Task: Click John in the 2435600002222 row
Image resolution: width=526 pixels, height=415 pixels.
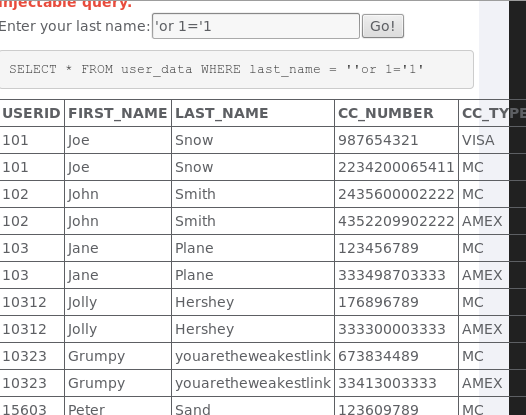Action: 83,195
